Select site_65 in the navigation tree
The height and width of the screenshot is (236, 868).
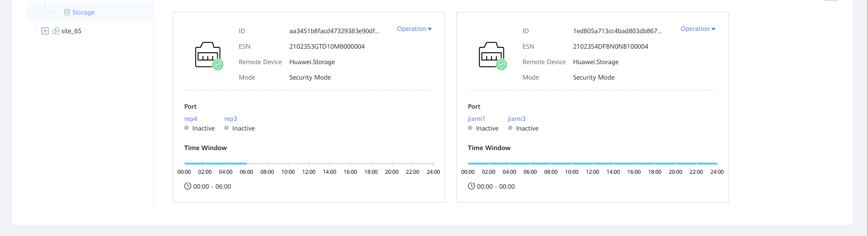pyautogui.click(x=71, y=31)
